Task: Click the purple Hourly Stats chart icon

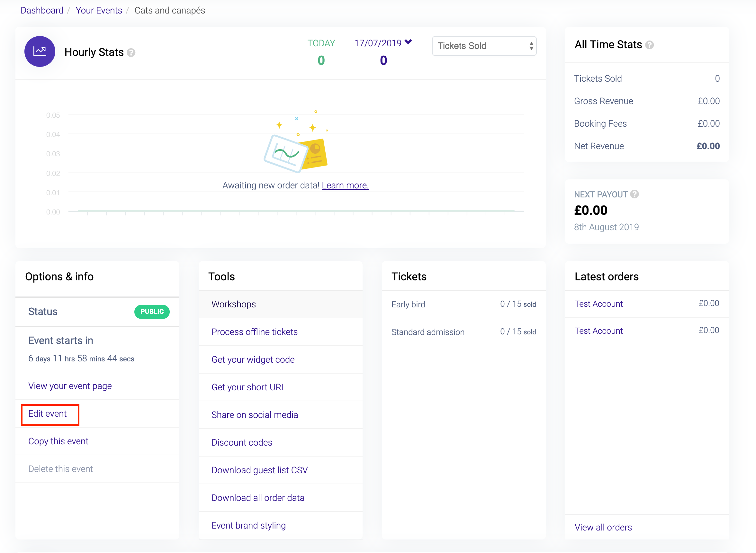Action: (40, 51)
